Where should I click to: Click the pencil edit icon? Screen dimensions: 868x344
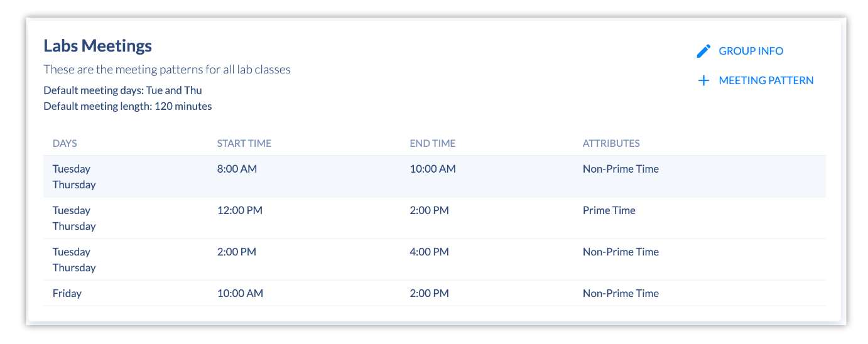(x=703, y=51)
